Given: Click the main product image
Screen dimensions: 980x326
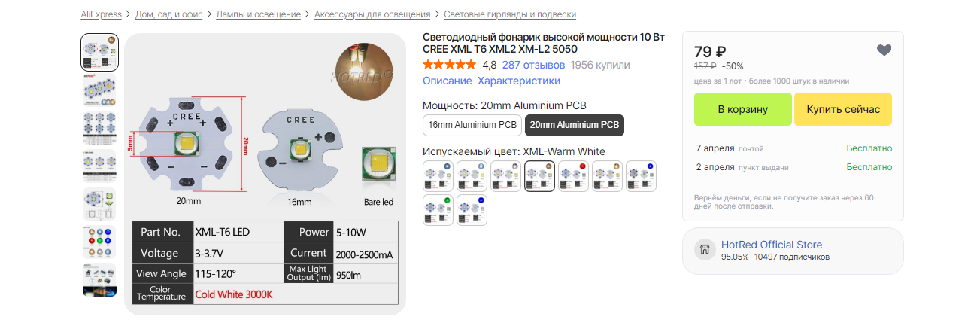Looking at the screenshot, I should pos(265,173).
